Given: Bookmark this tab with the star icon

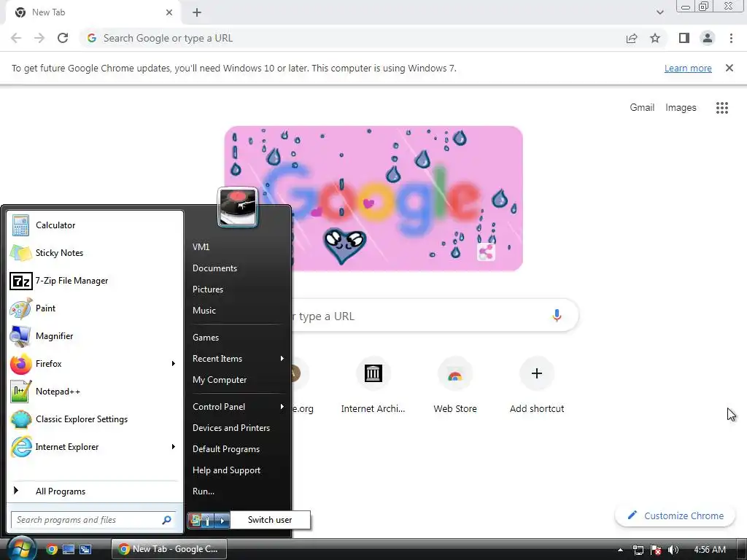Looking at the screenshot, I should click(655, 38).
